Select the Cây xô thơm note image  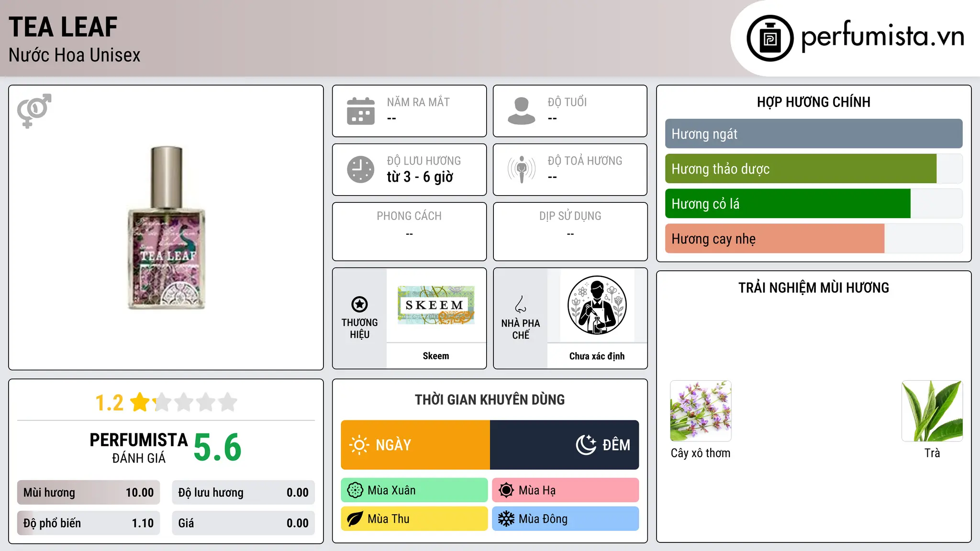(x=701, y=411)
